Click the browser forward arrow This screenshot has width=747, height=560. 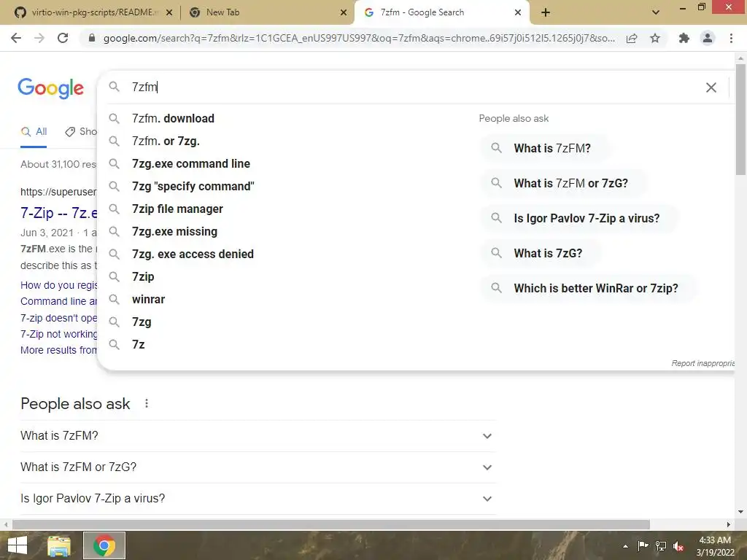(x=39, y=38)
